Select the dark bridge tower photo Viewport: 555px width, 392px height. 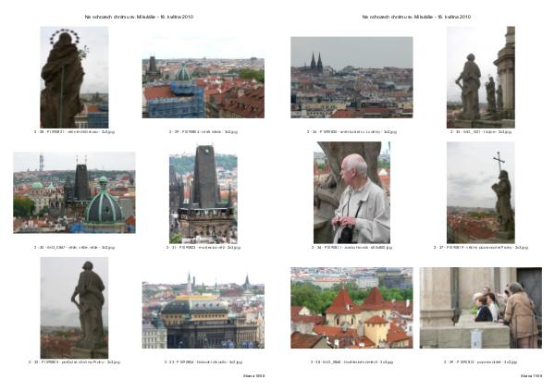(x=203, y=192)
